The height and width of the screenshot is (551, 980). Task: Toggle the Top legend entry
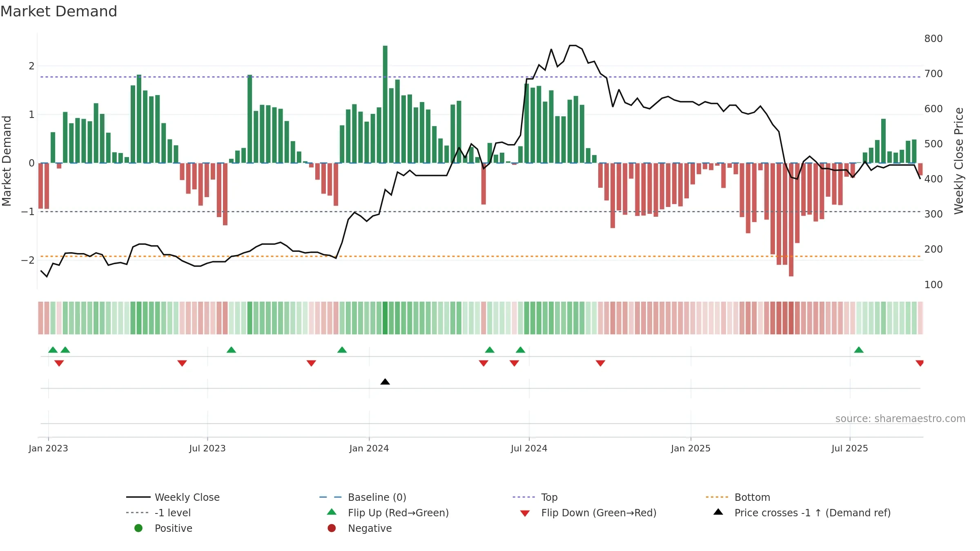(x=535, y=497)
